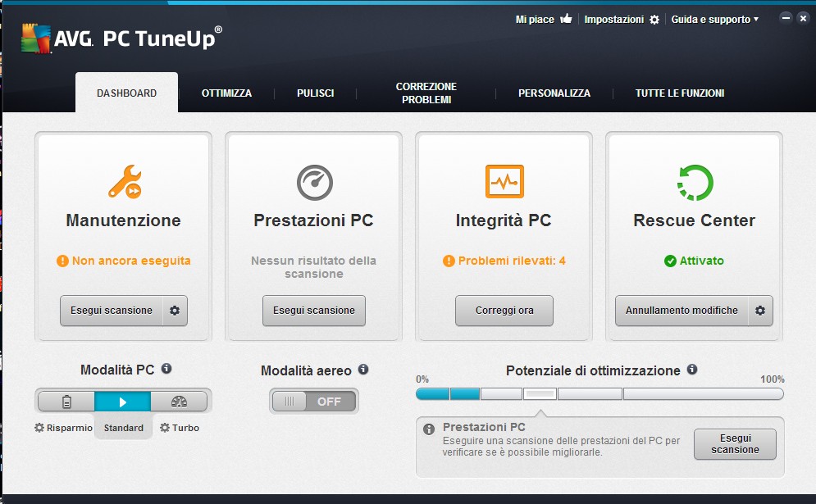Click the Manutenzione wrench icon
816x504 pixels.
(x=125, y=182)
